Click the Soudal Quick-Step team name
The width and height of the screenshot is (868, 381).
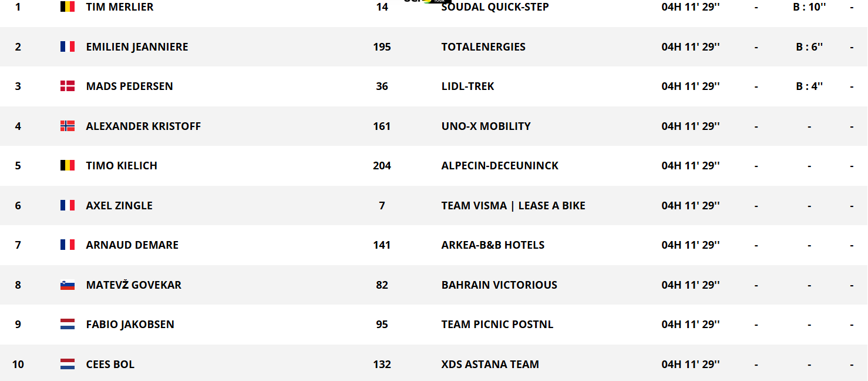[x=495, y=7]
